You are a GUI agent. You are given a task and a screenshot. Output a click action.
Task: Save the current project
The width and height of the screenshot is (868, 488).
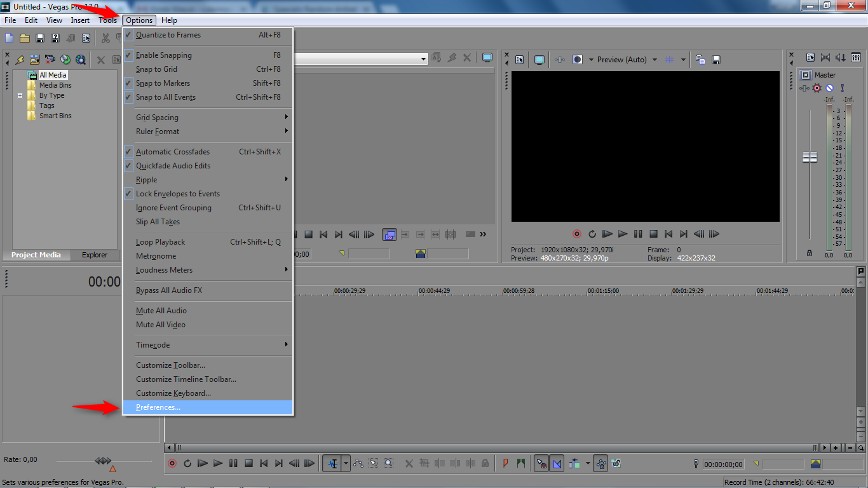(x=39, y=39)
